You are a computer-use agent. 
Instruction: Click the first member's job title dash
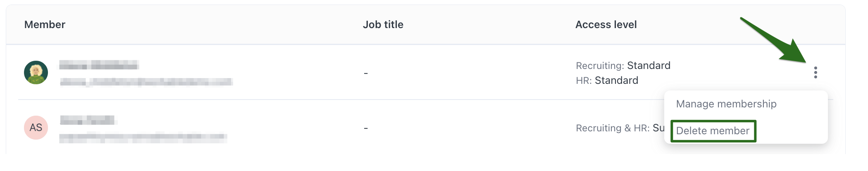[366, 74]
